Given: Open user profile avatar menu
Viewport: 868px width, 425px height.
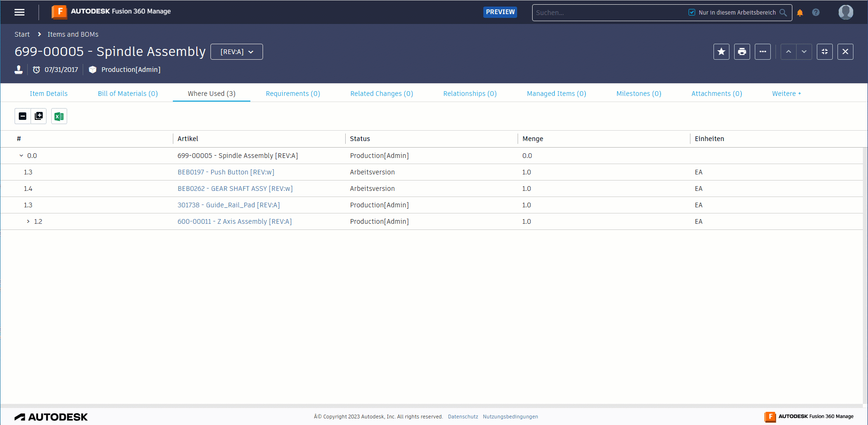Looking at the screenshot, I should tap(846, 12).
